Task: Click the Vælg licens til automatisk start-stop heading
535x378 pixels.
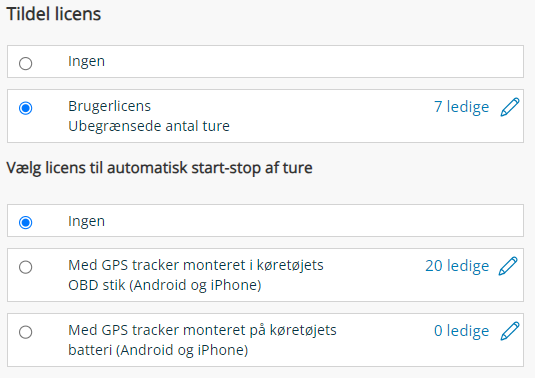Action: click(x=159, y=168)
